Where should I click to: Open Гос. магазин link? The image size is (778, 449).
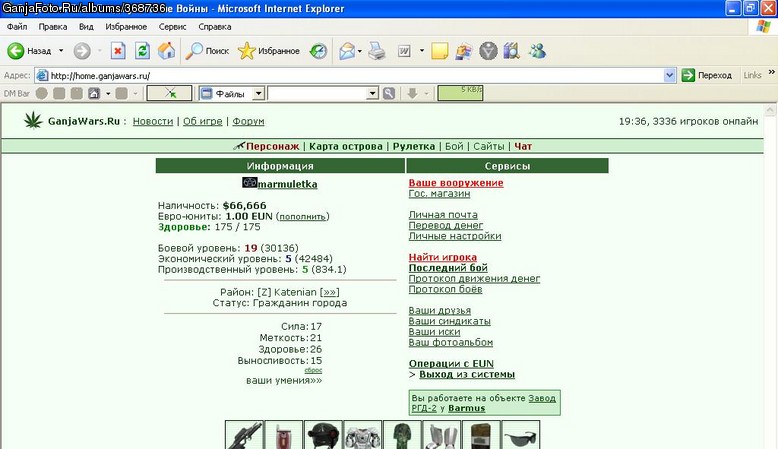coord(439,193)
